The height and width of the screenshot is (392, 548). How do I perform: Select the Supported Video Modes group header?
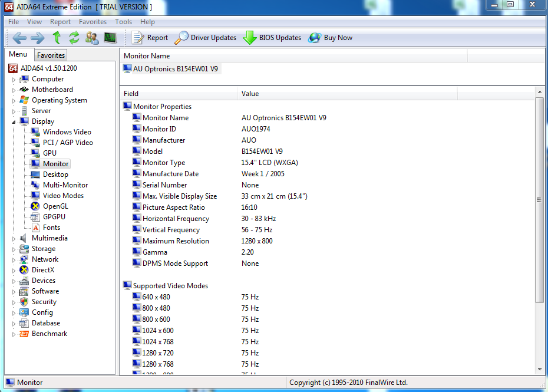coord(166,286)
